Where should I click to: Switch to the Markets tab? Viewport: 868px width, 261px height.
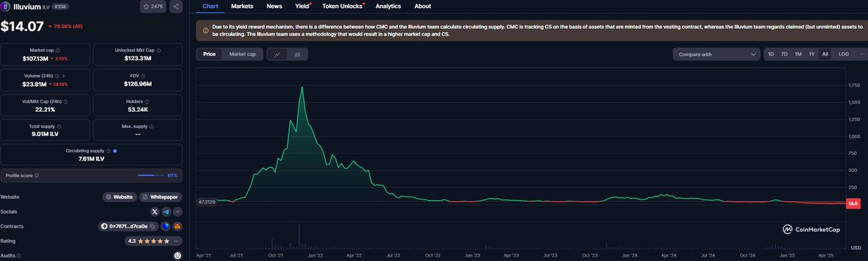(x=242, y=6)
